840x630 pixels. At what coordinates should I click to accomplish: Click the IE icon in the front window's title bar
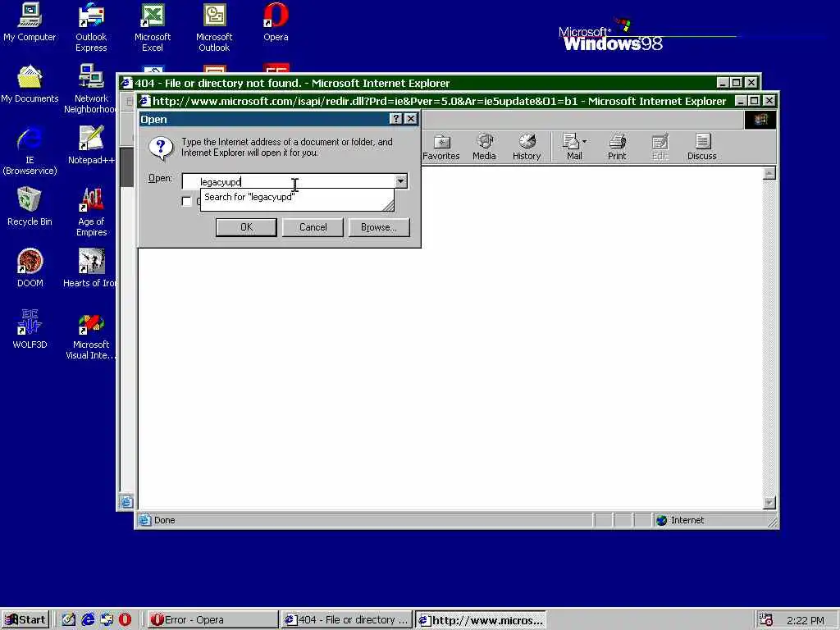(x=144, y=101)
